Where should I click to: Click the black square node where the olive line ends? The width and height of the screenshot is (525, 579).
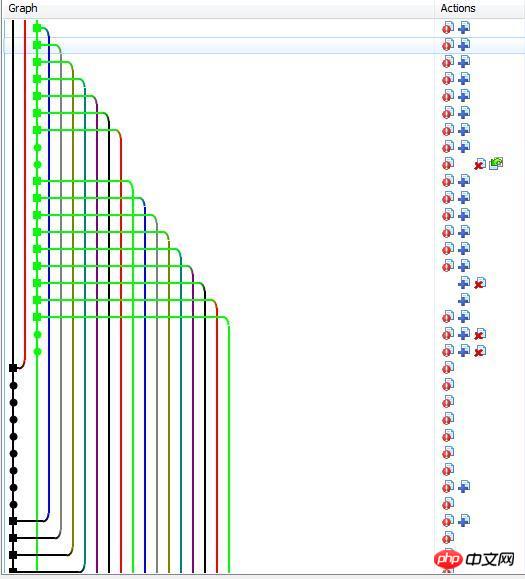tap(13, 555)
